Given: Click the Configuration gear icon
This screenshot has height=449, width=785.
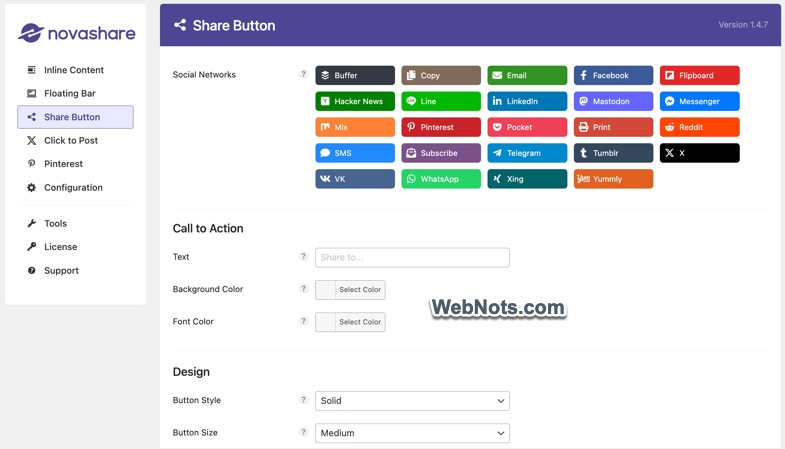Looking at the screenshot, I should coord(31,188).
